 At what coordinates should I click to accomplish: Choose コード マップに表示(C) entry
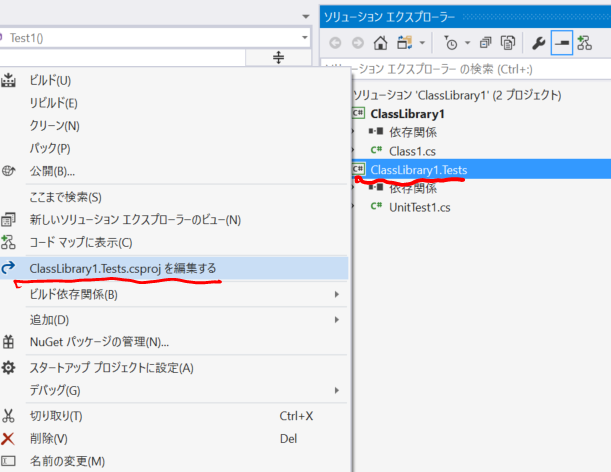(x=81, y=242)
